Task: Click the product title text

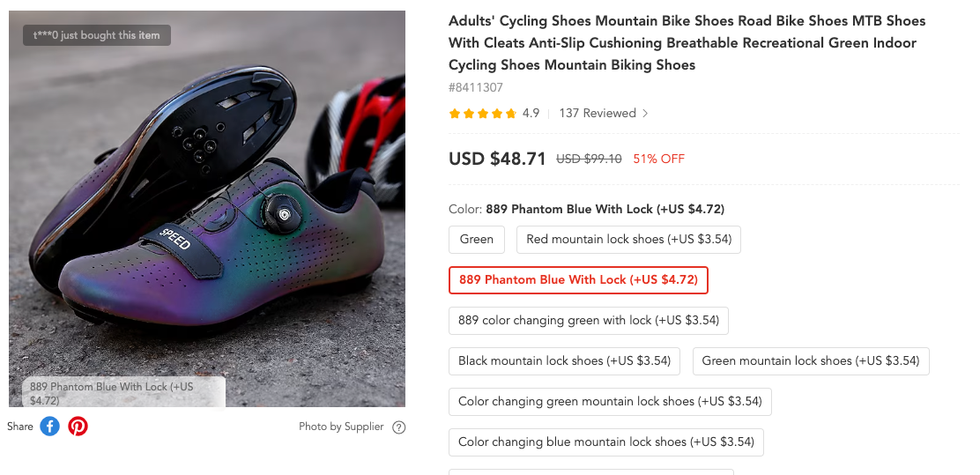Action: click(687, 42)
